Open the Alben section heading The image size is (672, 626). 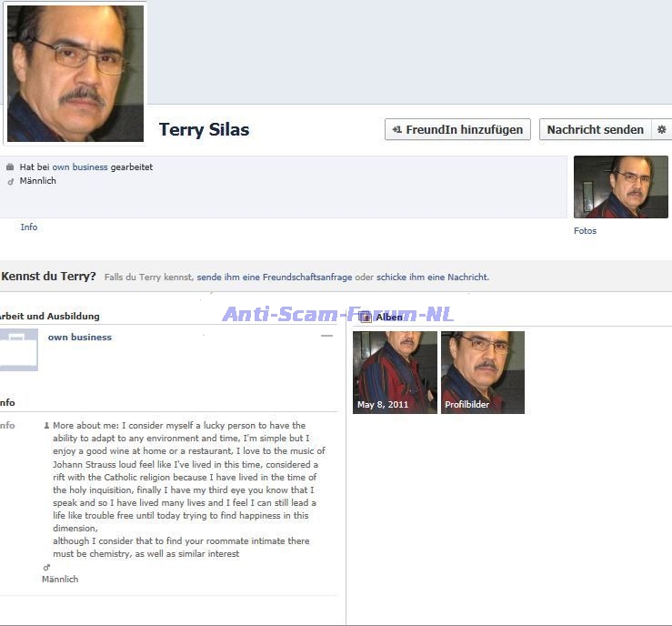click(x=389, y=318)
